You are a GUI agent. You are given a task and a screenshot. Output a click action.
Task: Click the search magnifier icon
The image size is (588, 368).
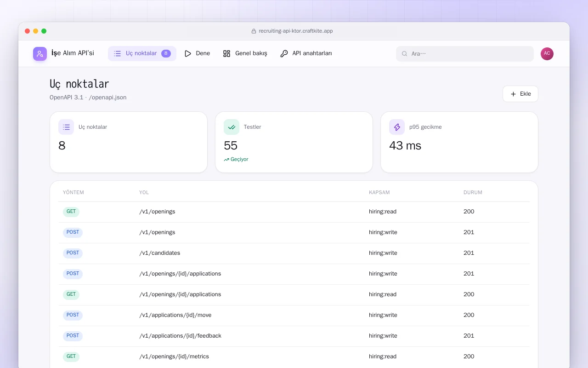[x=405, y=54]
